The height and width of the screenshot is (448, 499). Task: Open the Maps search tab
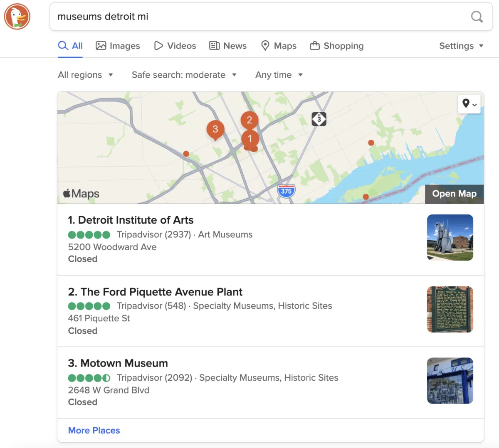click(x=279, y=46)
